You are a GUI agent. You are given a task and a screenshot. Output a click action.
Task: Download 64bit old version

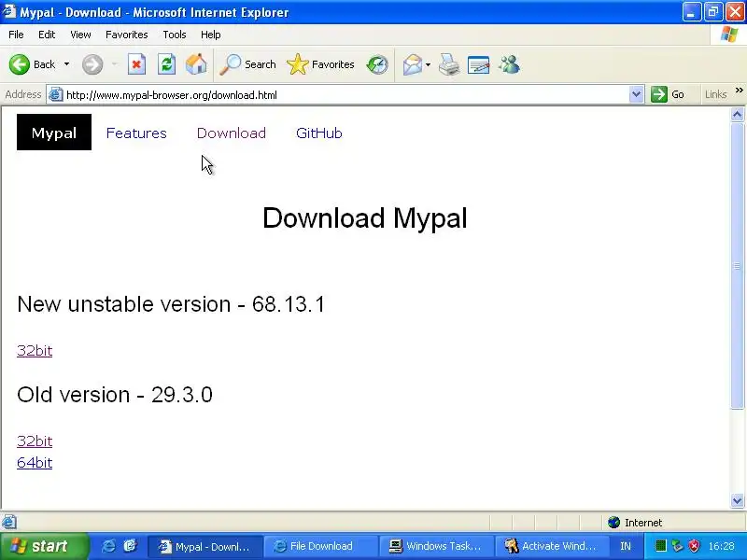pyautogui.click(x=35, y=462)
